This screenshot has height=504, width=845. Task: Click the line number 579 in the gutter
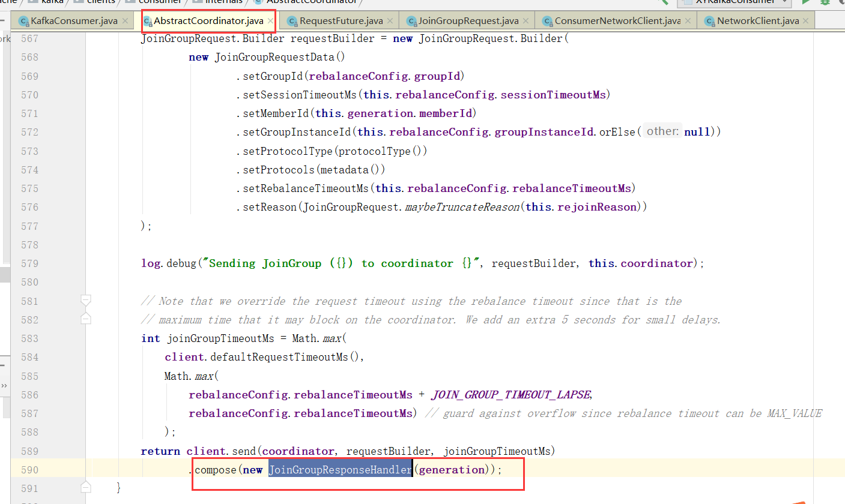point(29,263)
